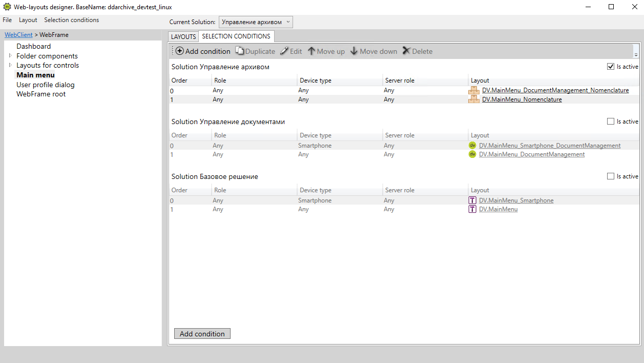This screenshot has width=644, height=363.
Task: Switch to the LAYOUTS tab
Action: click(x=183, y=37)
